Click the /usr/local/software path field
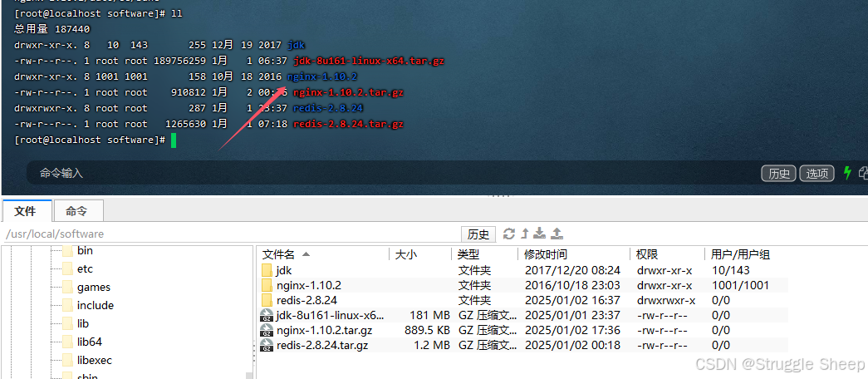 tap(231, 234)
